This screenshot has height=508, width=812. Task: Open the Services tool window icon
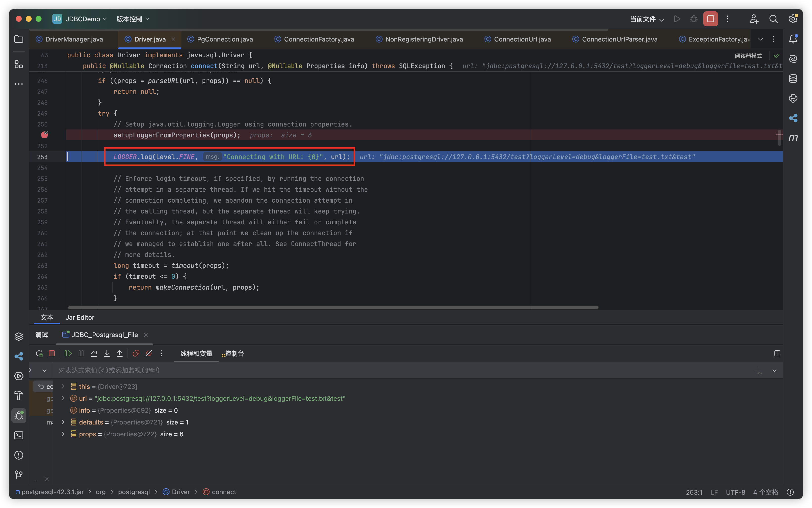pos(19,376)
